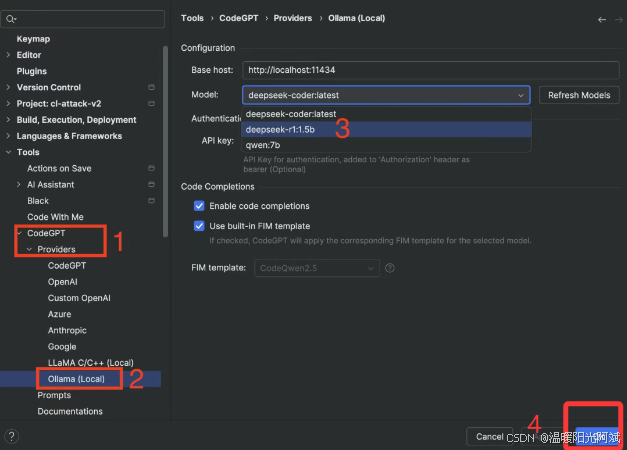Open Keymap settings

33,39
